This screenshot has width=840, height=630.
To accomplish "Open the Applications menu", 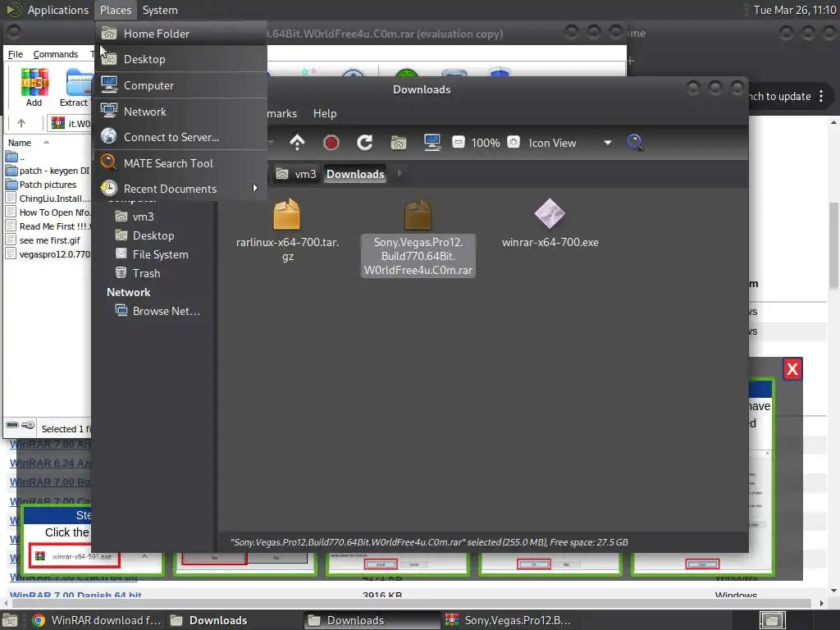I will point(57,10).
